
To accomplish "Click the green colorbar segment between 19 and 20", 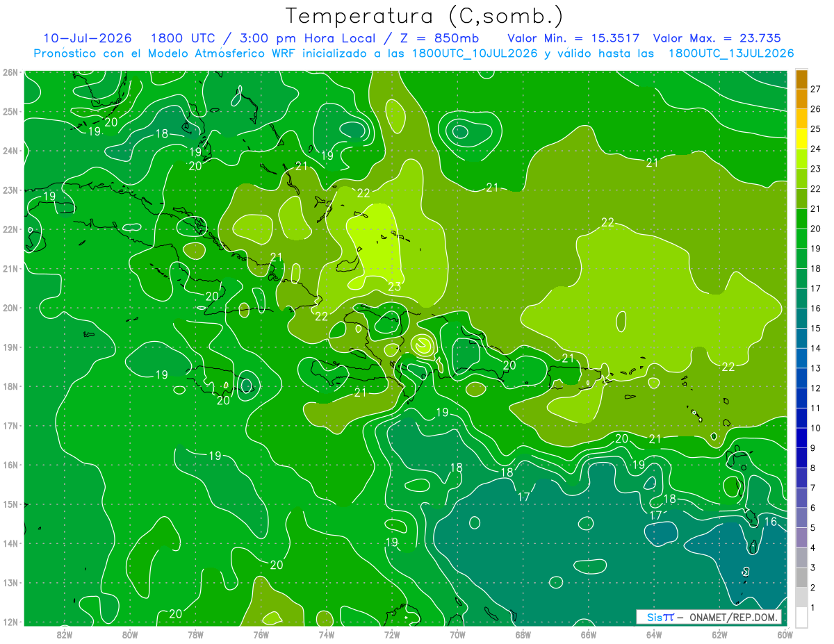I will 801,239.
